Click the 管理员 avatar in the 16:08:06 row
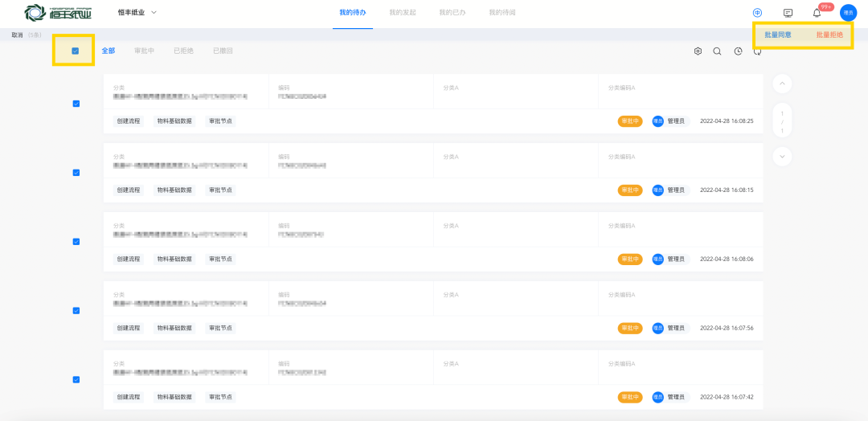Screen dimensions: 868x421 point(657,259)
